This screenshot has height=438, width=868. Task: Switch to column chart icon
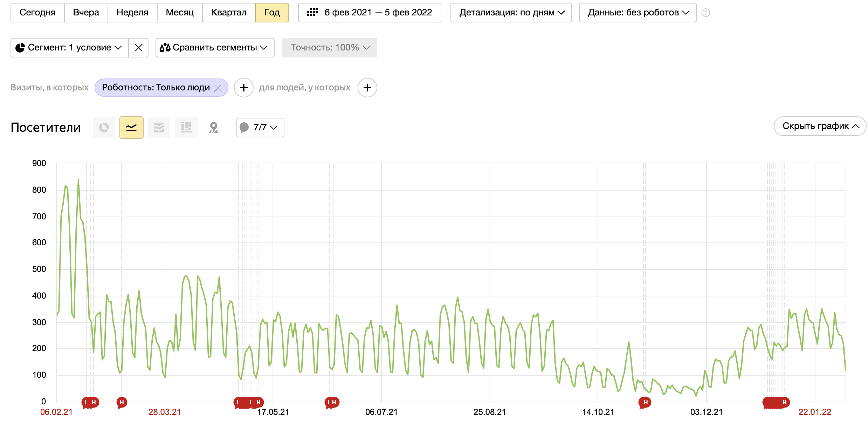pyautogui.click(x=186, y=128)
